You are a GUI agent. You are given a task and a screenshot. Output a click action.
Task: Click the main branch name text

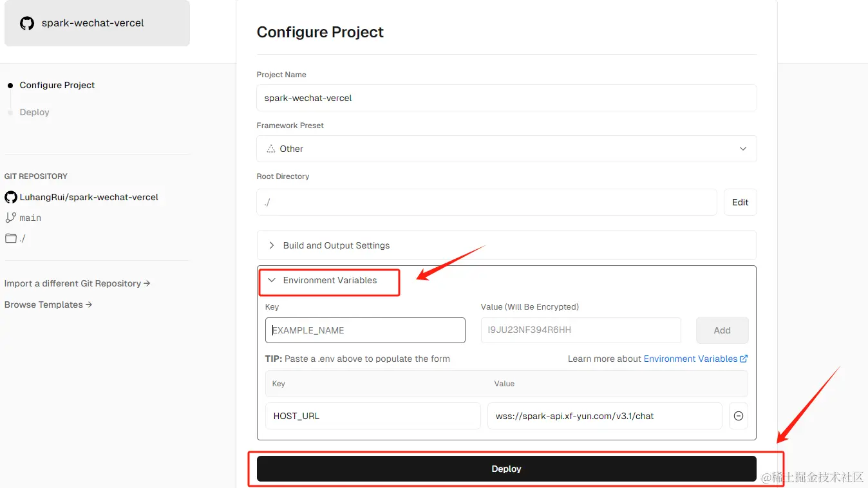pos(30,218)
